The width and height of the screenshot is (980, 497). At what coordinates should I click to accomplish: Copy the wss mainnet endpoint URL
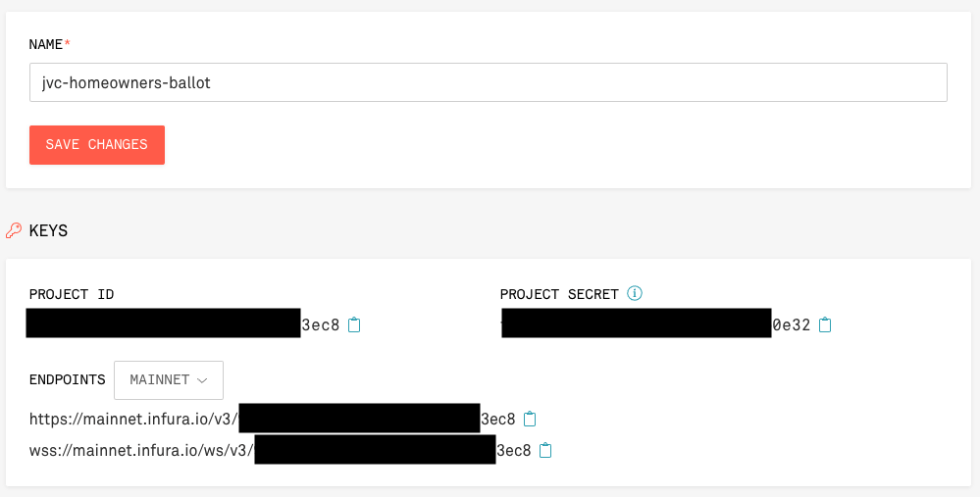click(x=545, y=451)
